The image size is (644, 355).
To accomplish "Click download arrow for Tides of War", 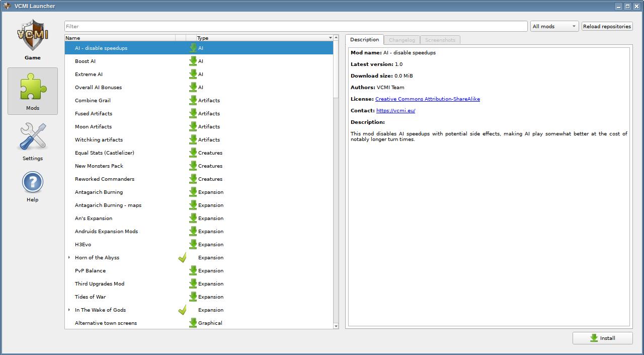I will coord(193,297).
